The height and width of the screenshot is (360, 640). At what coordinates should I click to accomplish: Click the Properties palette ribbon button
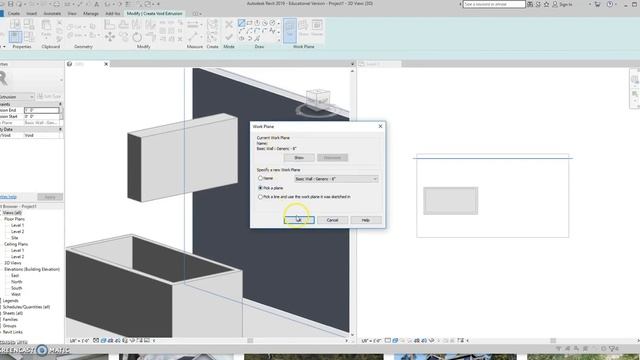point(16,37)
